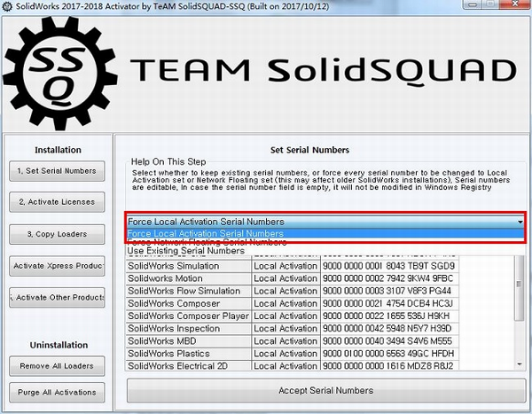Select the 'SolidWorks MBD' product cell
The image size is (532, 414).
pos(189,341)
